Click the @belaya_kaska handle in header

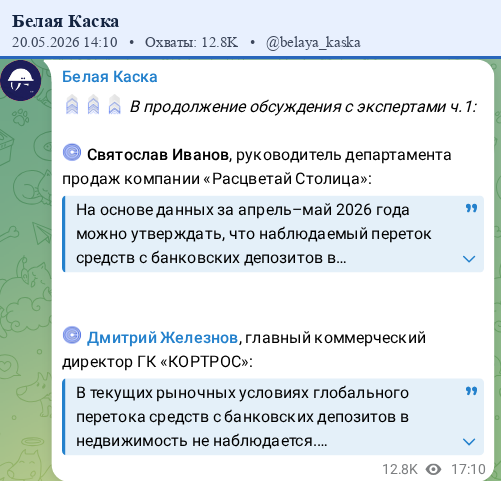tap(313, 42)
